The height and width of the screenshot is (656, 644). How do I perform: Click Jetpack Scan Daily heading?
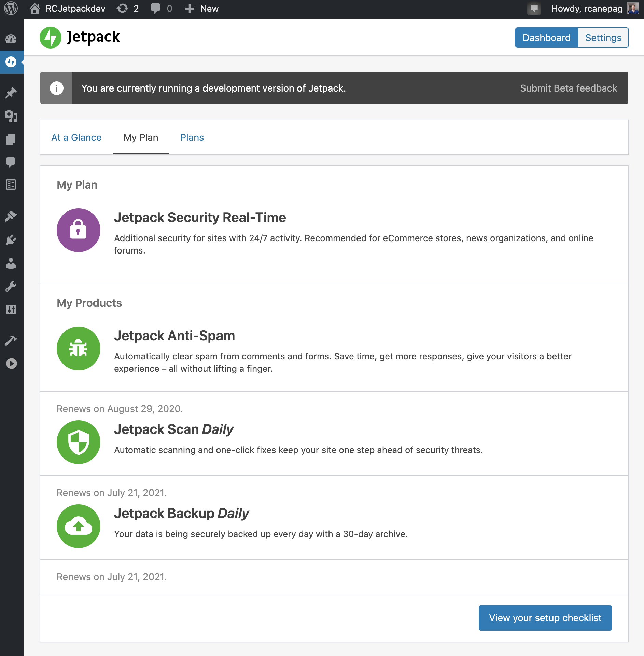(174, 429)
